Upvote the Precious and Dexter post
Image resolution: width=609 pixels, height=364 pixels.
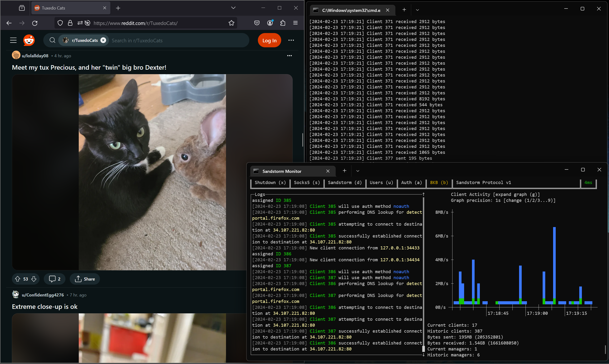point(18,279)
